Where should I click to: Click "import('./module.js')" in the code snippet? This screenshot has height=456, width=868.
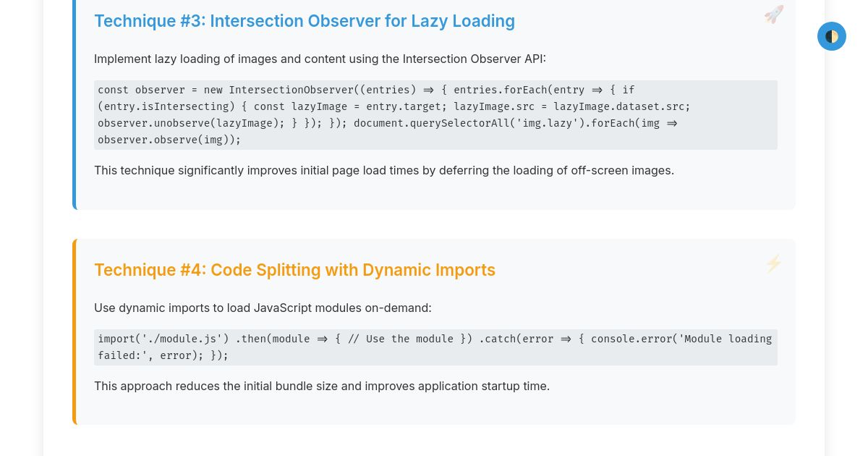(x=163, y=339)
